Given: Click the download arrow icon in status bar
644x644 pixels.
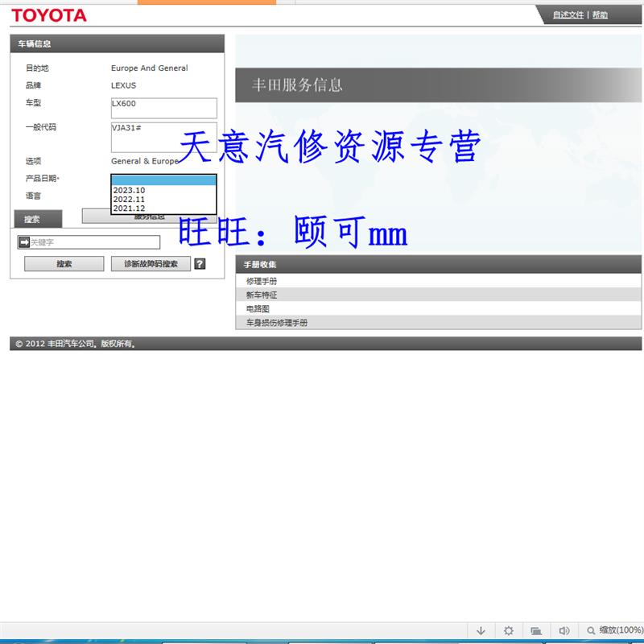Looking at the screenshot, I should (481, 630).
